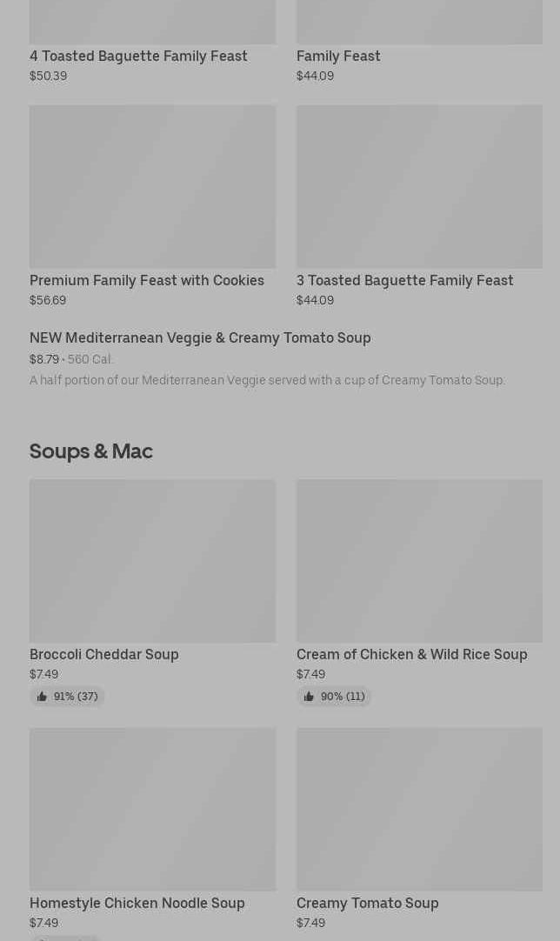Screen dimensions: 560x941
Task: Click Broccoli Cheddar Soup name
Action: [104, 654]
